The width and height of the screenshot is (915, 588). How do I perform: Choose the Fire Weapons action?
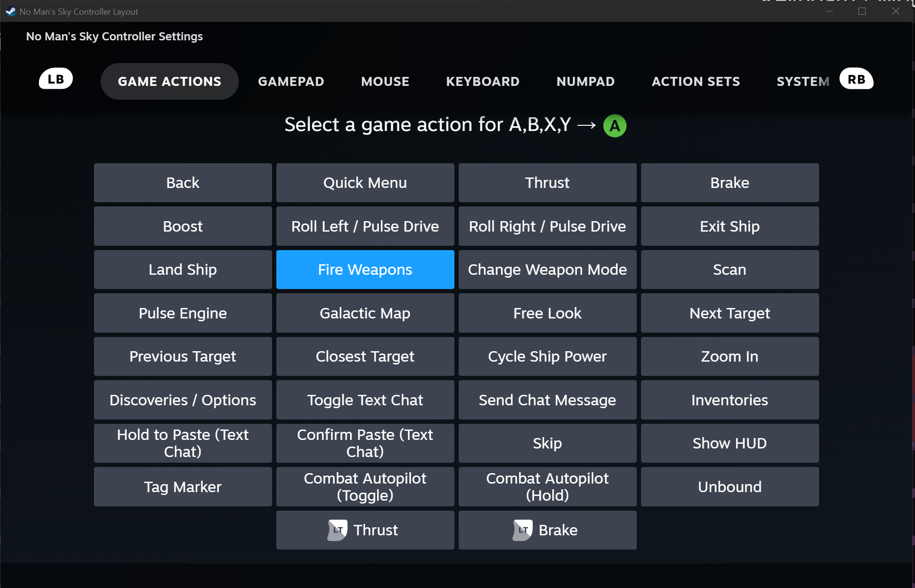pyautogui.click(x=365, y=270)
